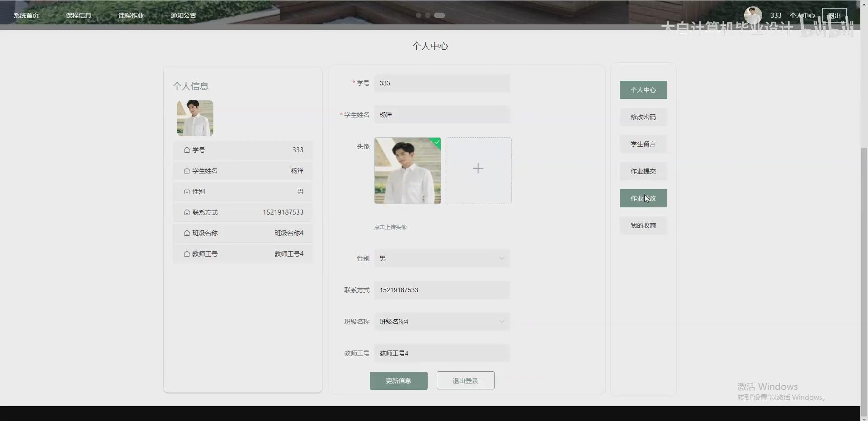This screenshot has height=421, width=868.
Task: Click the house icon beside 学号 in 个人信息
Action: (187, 150)
